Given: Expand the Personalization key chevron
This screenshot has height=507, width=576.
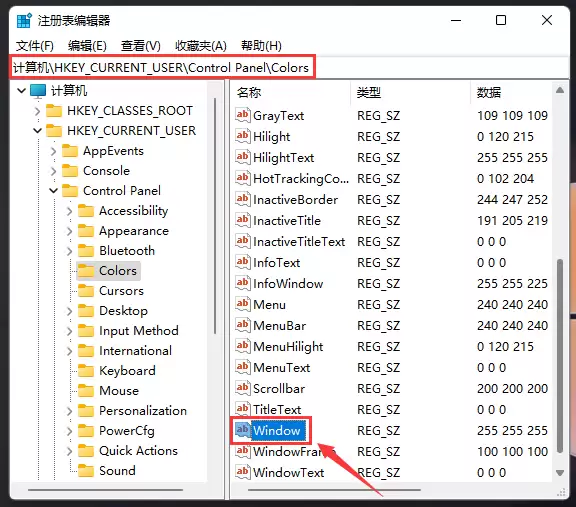Looking at the screenshot, I should [69, 411].
